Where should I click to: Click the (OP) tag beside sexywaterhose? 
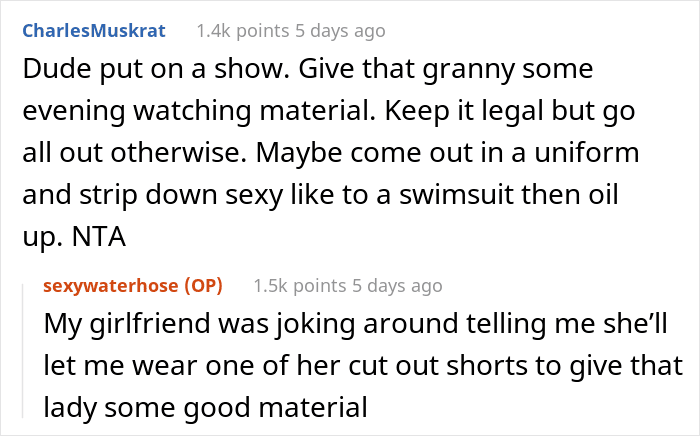coord(204,286)
